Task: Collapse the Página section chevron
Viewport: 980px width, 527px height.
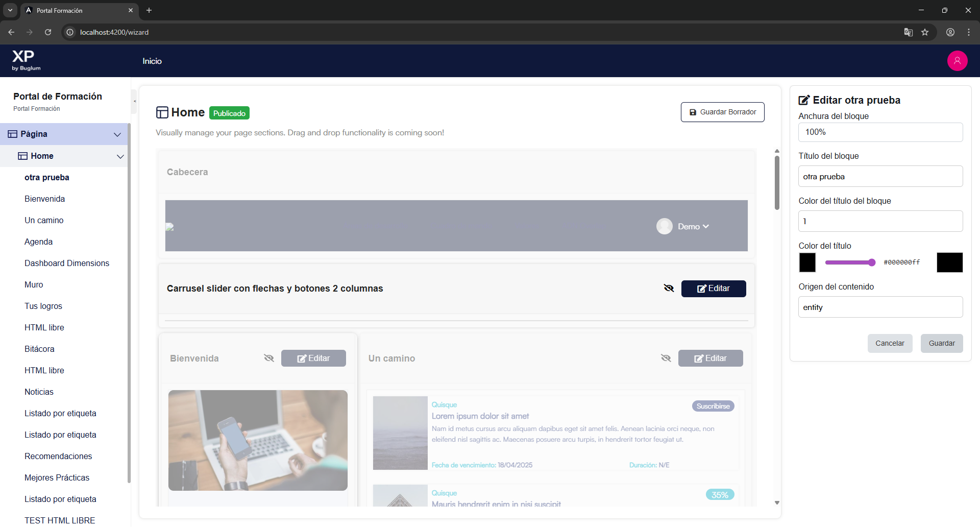Action: tap(117, 134)
